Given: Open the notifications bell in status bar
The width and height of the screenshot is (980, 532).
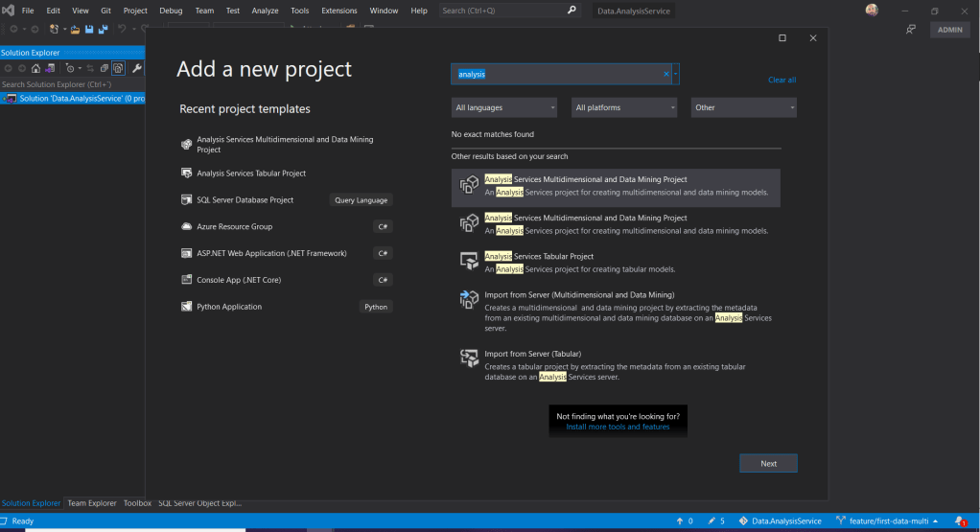Looking at the screenshot, I should click(959, 521).
